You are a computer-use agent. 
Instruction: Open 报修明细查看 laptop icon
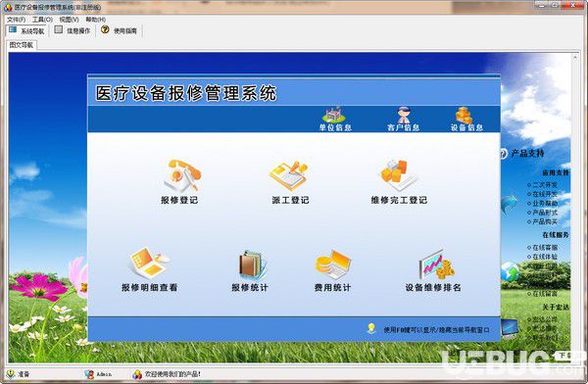coord(149,263)
